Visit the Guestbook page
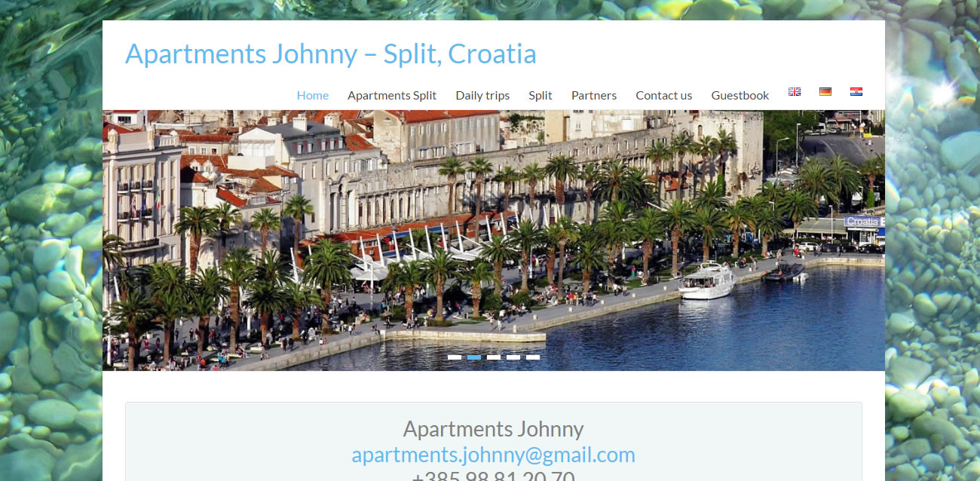980x481 pixels. [x=740, y=95]
